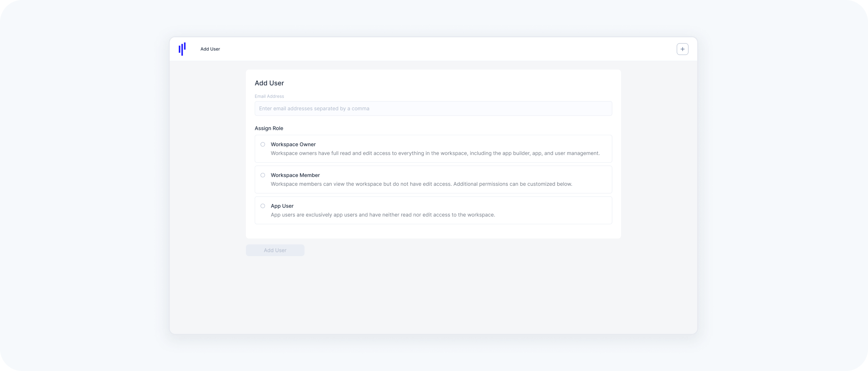Screen dimensions: 868x371
Task: Select the Workspace Owner radio button
Action: point(263,145)
